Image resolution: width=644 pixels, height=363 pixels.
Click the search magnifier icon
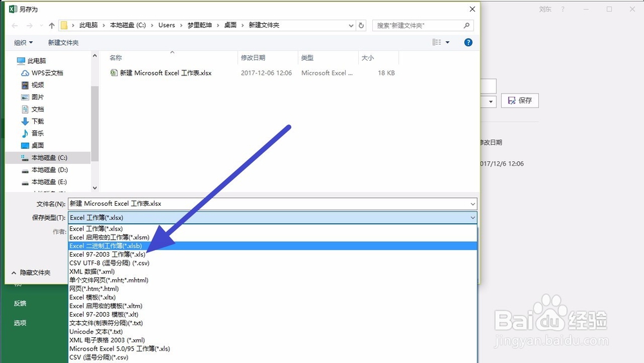tap(466, 26)
